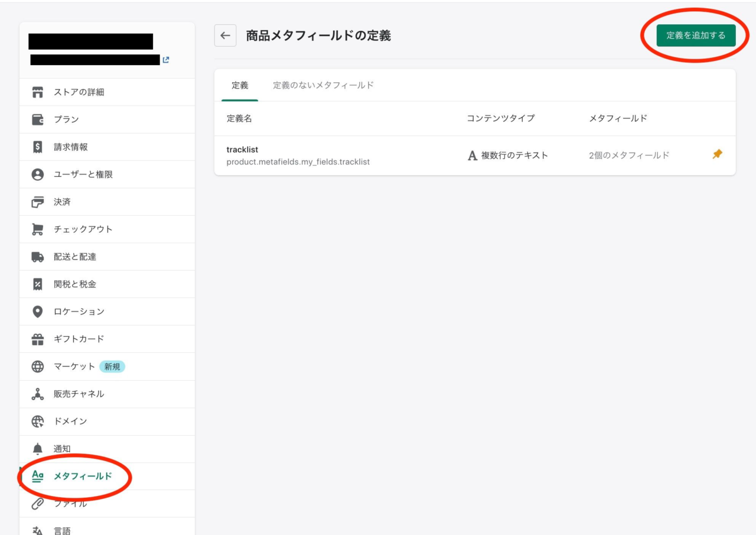Open the マーケット settings page
The image size is (756, 535).
tap(107, 367)
